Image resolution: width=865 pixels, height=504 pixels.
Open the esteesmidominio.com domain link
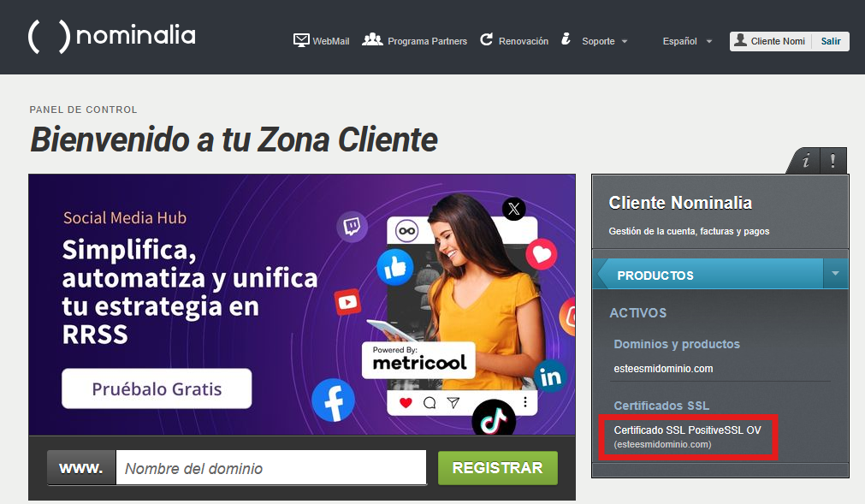tap(663, 368)
